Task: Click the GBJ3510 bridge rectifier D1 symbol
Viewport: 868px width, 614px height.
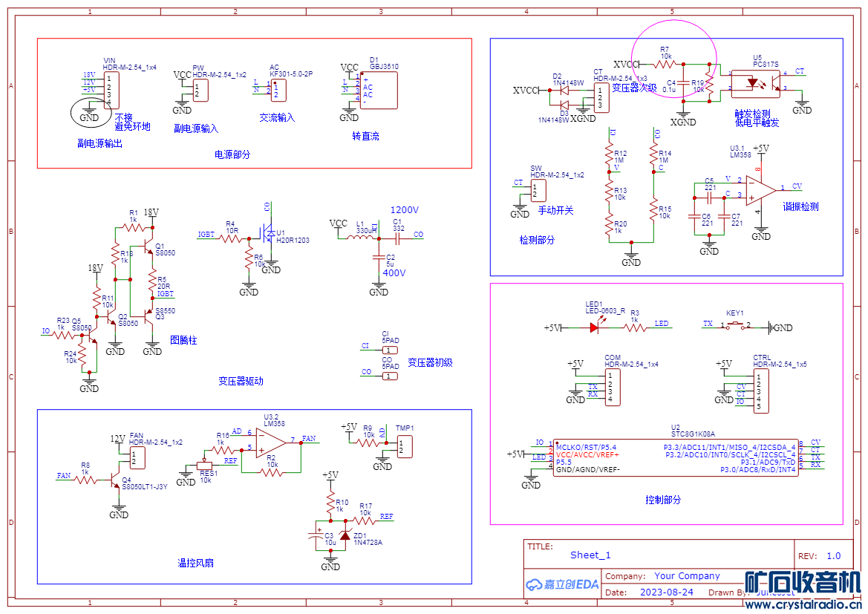Action: point(379,90)
